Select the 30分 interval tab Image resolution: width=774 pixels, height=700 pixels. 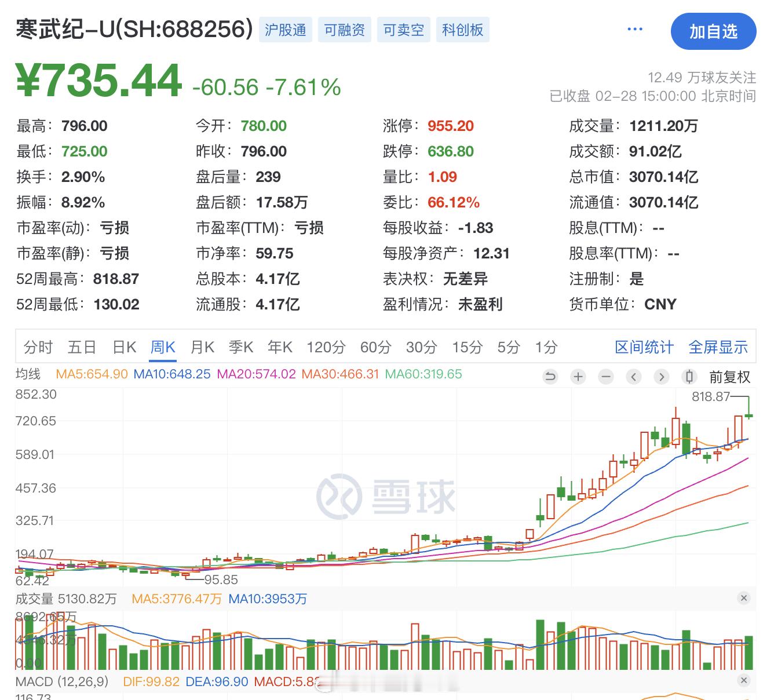422,347
